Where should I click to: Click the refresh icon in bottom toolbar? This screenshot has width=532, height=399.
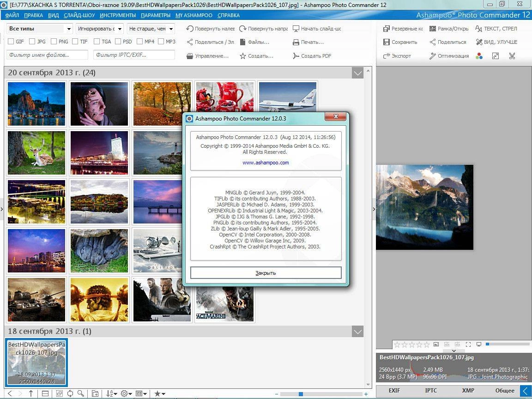(x=70, y=393)
